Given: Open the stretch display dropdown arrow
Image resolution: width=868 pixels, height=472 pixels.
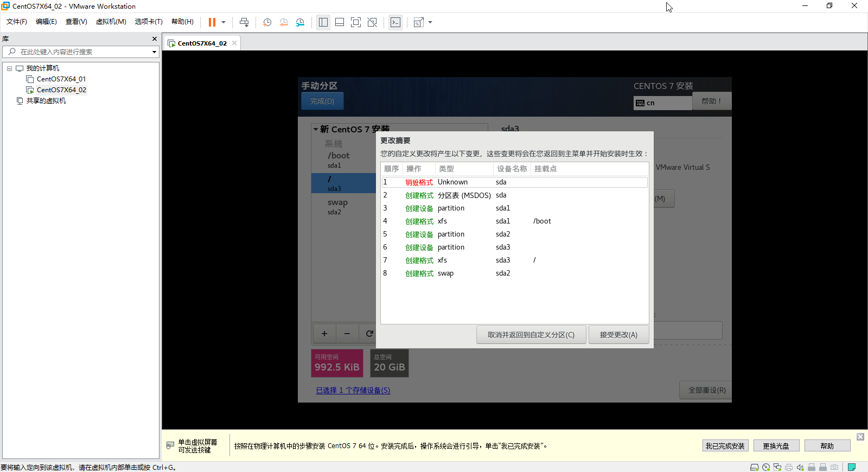Looking at the screenshot, I should (430, 22).
